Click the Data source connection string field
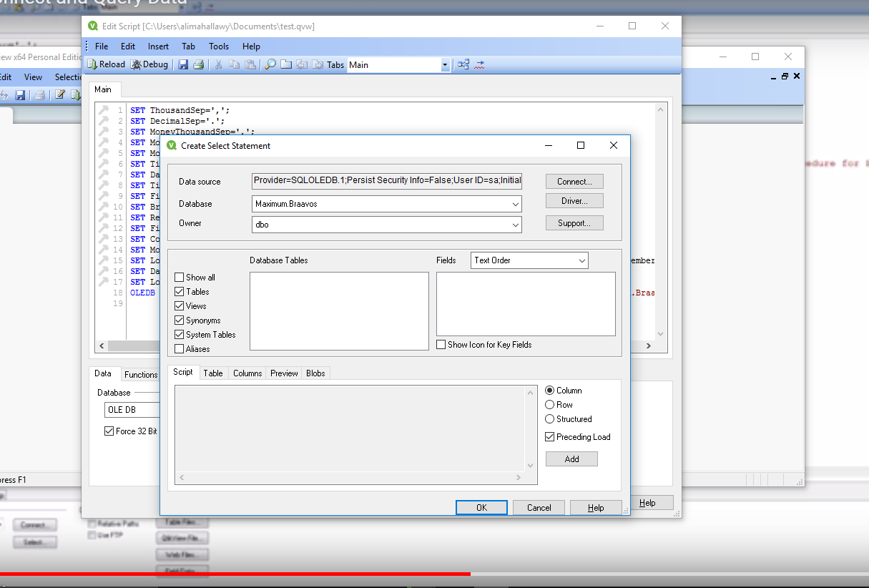 point(387,182)
